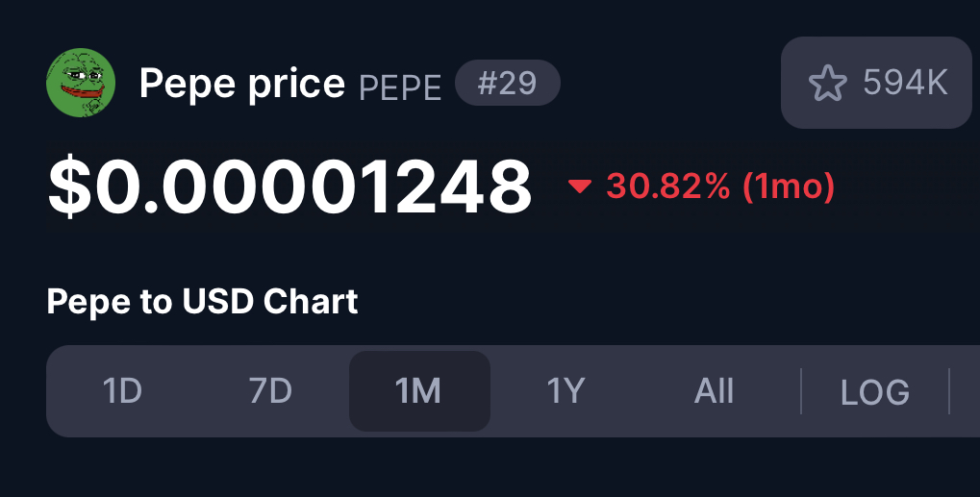980x497 pixels.
Task: Click the #29 rank badge
Action: [x=508, y=83]
